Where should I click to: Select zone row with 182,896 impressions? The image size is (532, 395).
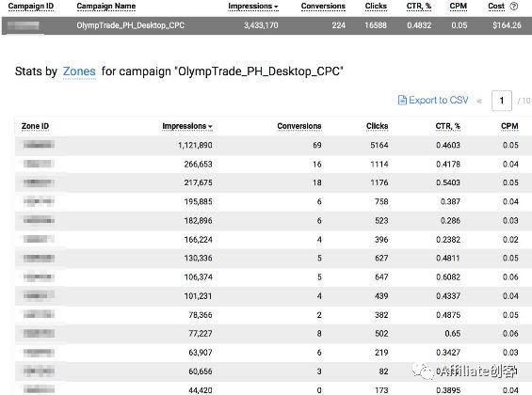273,221
